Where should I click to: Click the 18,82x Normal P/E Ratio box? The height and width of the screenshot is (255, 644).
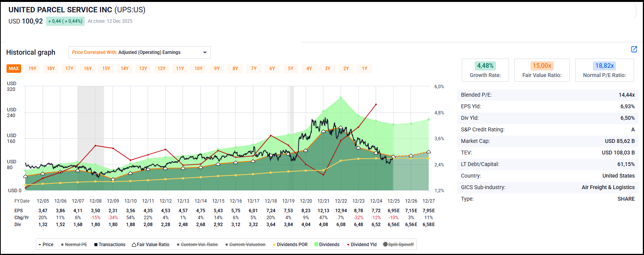[604, 70]
